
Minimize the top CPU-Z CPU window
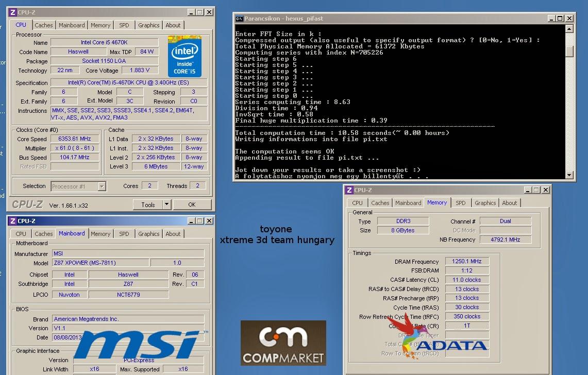click(x=191, y=12)
